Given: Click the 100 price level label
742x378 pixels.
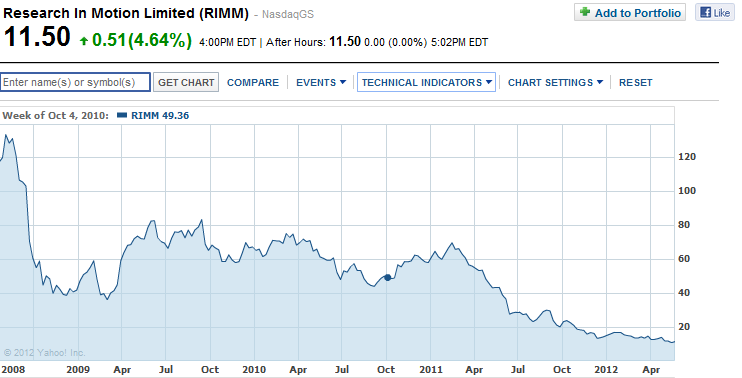Looking at the screenshot, I should coord(687,191).
